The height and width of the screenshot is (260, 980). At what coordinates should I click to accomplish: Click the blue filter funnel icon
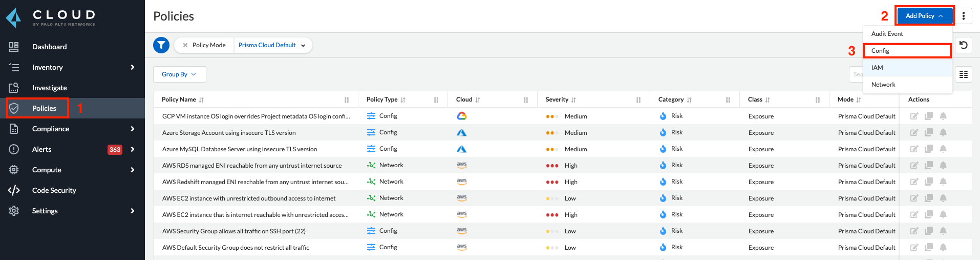tap(161, 45)
